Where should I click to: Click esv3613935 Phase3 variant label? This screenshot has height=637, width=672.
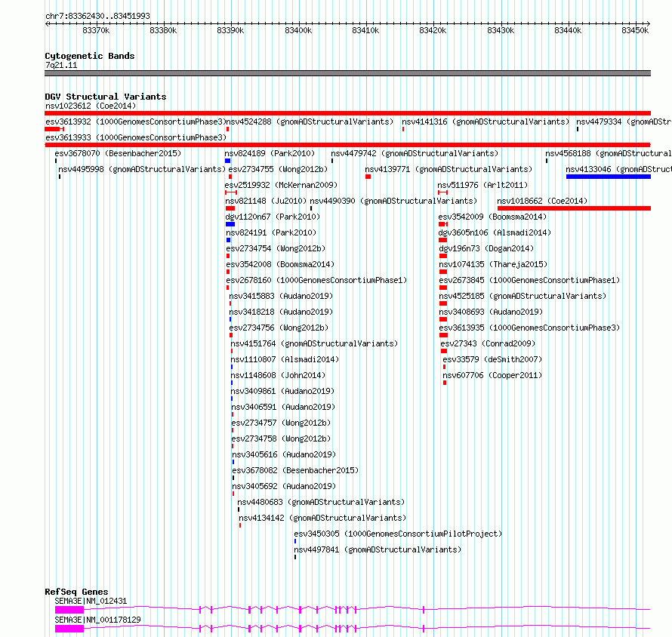coord(530,328)
